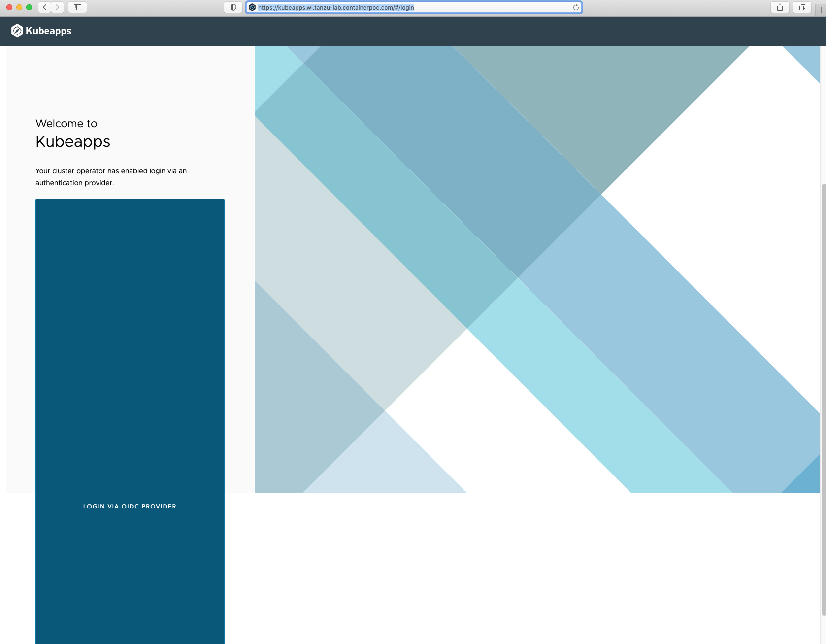Click the page vertical scrollbar
This screenshot has width=826, height=644.
tap(823, 399)
